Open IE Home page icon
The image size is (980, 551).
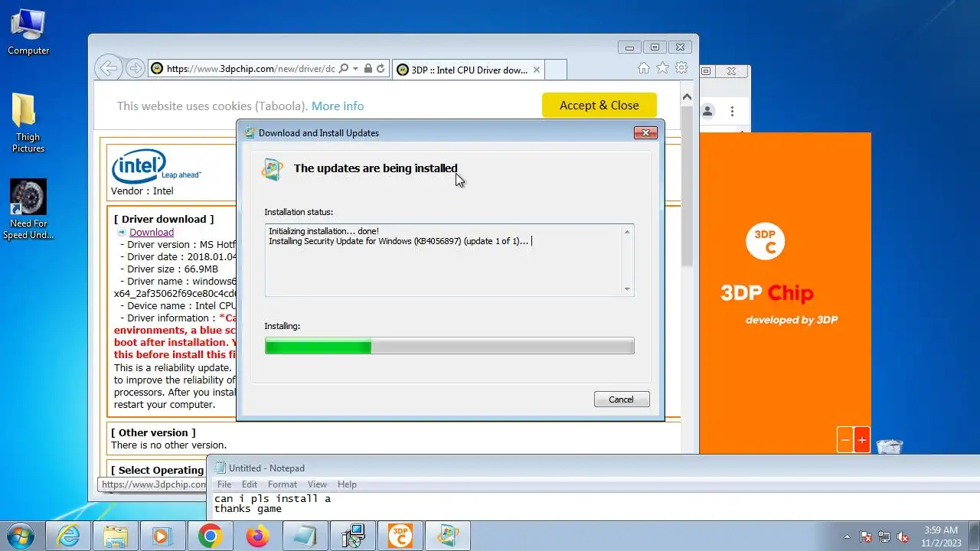click(x=645, y=68)
